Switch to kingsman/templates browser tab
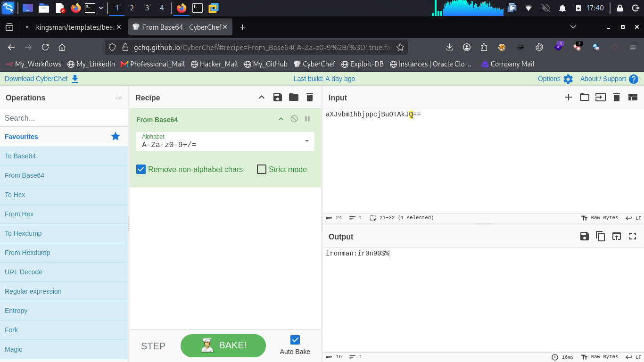Image resolution: width=644 pixels, height=362 pixels. (74, 27)
